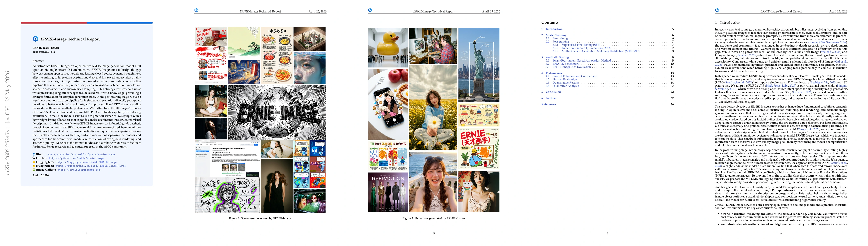
Task: Click the Abstract heading on page 1
Action: [x=38, y=61]
